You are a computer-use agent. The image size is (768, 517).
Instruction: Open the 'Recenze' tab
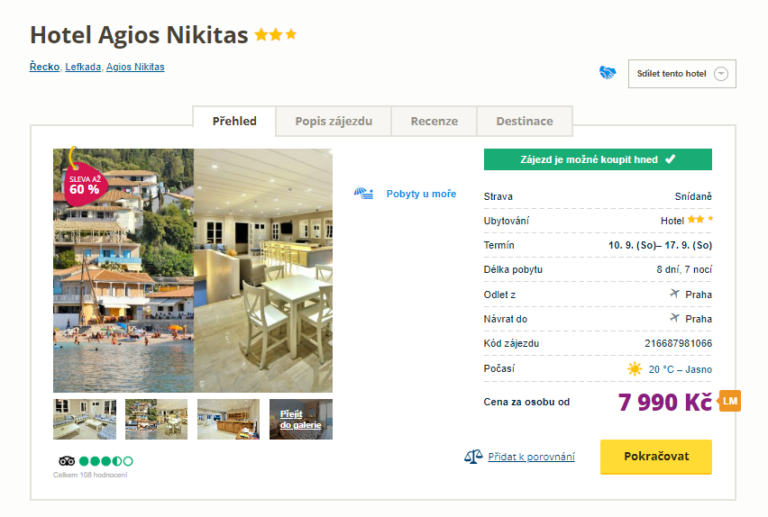click(x=434, y=121)
